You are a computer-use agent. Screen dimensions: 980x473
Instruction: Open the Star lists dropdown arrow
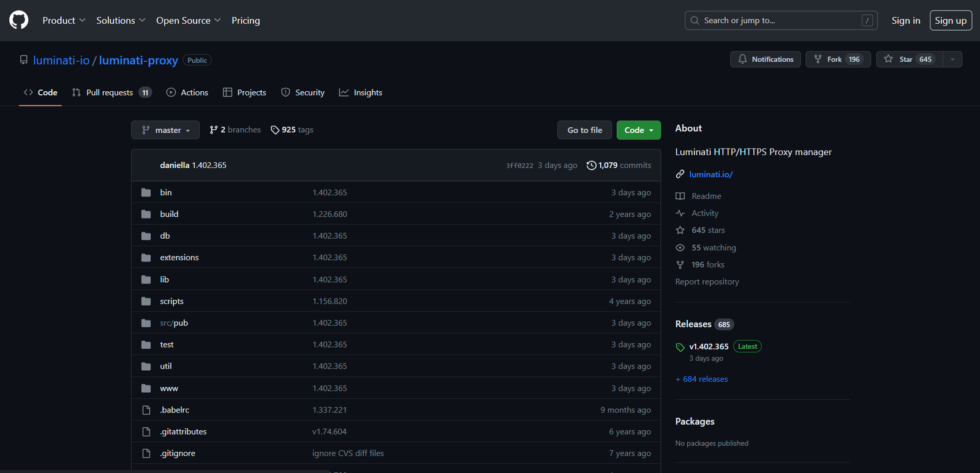(x=952, y=59)
